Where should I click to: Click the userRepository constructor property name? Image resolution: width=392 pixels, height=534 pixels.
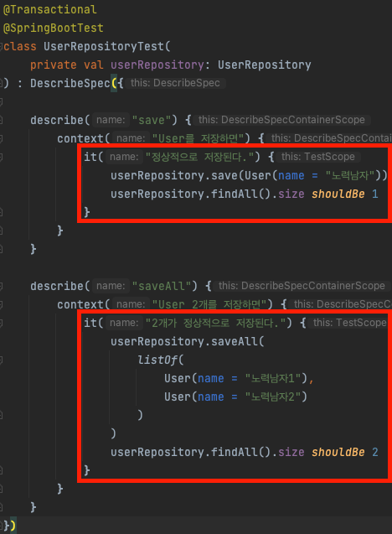pyautogui.click(x=157, y=65)
